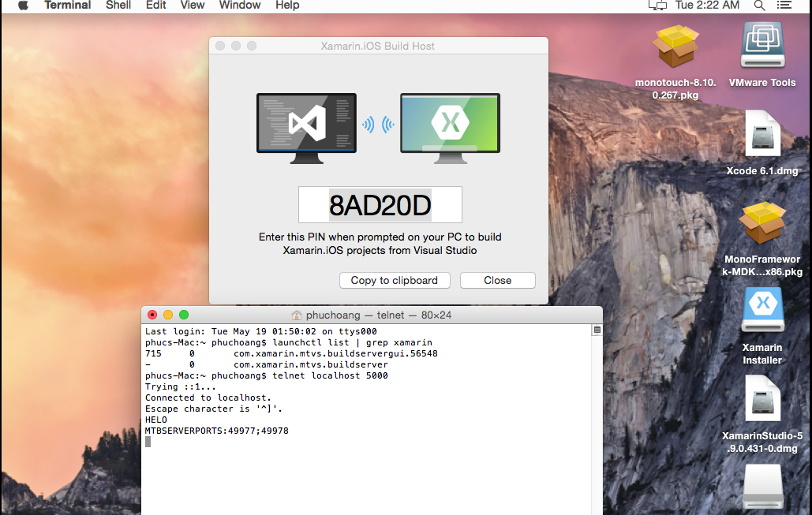Minimize the Terminal window with yellow button

pyautogui.click(x=168, y=315)
